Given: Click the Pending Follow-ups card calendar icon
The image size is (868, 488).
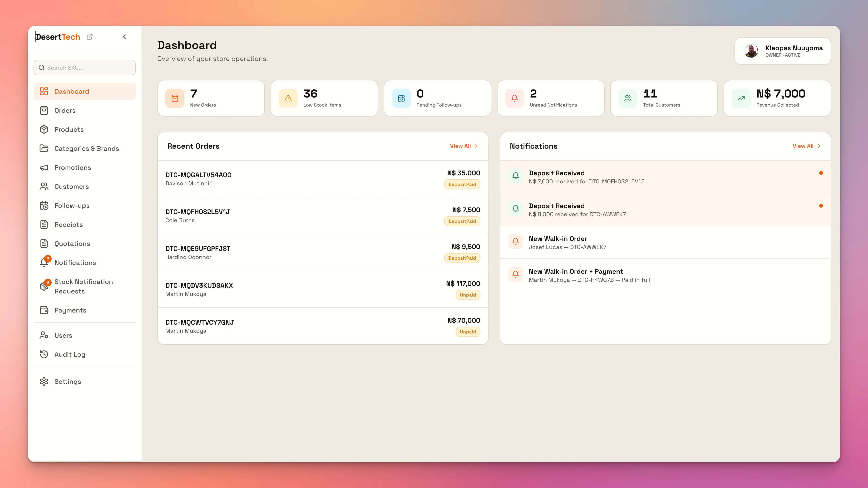Looking at the screenshot, I should click(401, 98).
